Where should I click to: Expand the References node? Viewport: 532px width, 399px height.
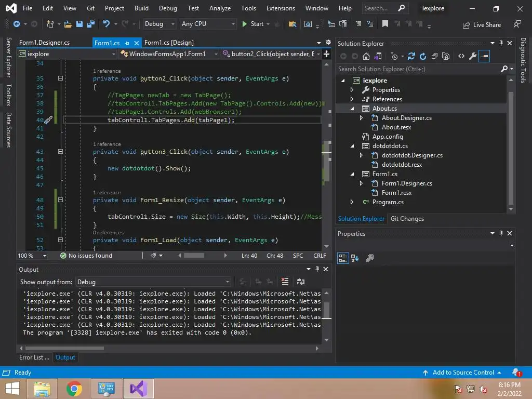352,99
